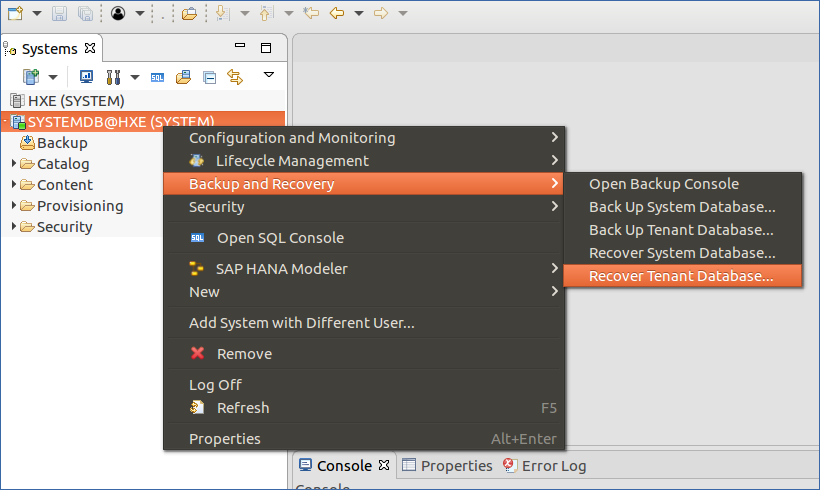
Task: Choose Recover Tenant Database
Action: click(x=682, y=276)
